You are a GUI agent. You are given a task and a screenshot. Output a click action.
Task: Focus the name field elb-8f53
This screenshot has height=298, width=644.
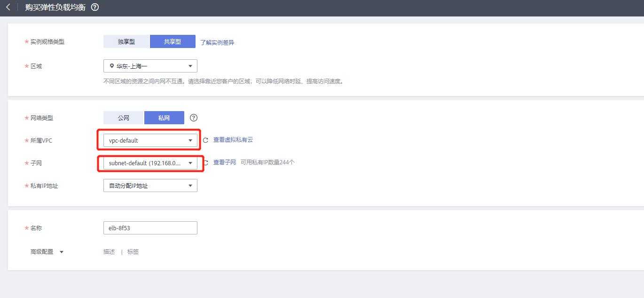150,228
